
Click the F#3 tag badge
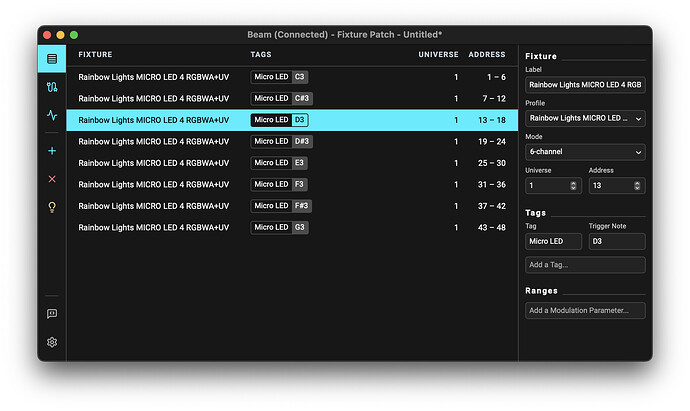coord(302,206)
